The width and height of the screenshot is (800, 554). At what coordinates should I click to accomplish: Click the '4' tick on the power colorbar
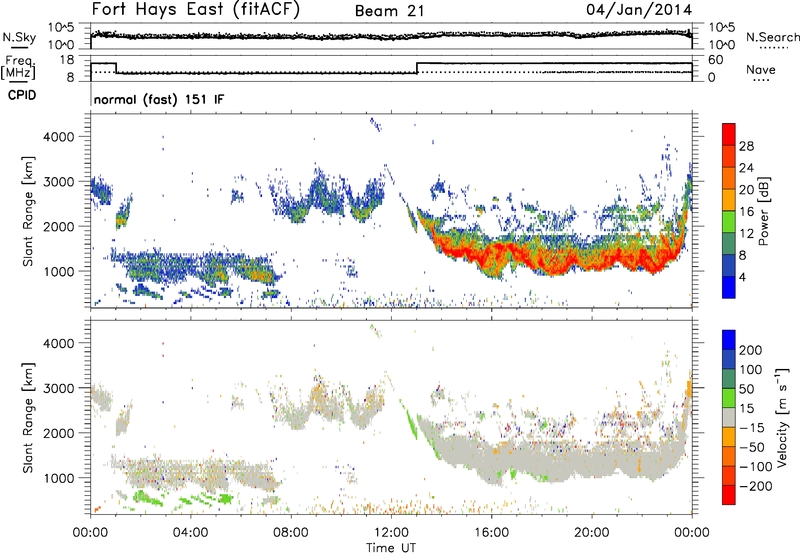(742, 277)
